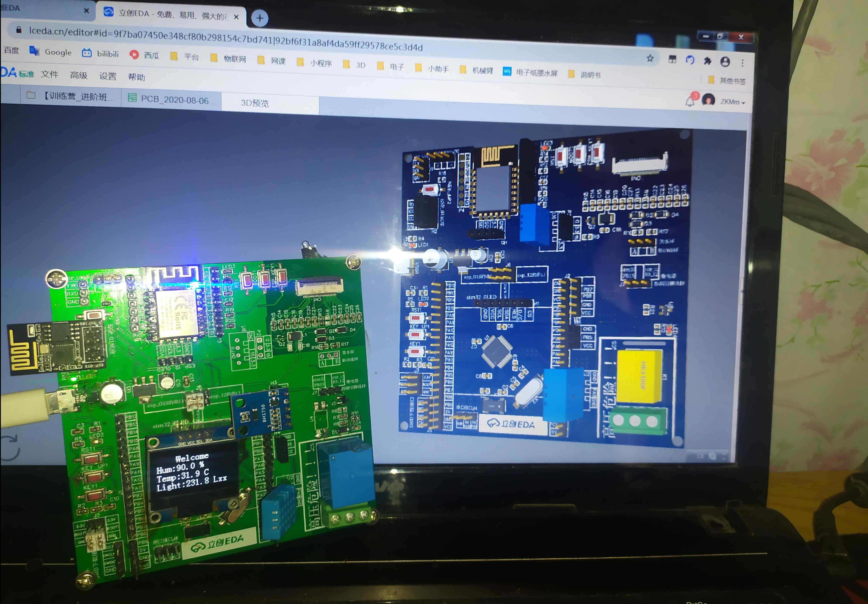The width and height of the screenshot is (868, 604).
Task: Restore down the browser window
Action: point(720,36)
